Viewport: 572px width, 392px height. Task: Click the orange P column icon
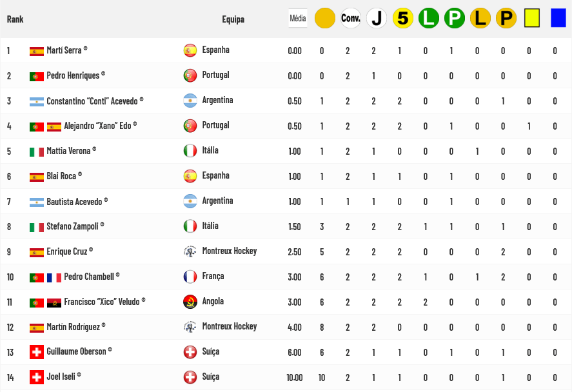pyautogui.click(x=506, y=18)
